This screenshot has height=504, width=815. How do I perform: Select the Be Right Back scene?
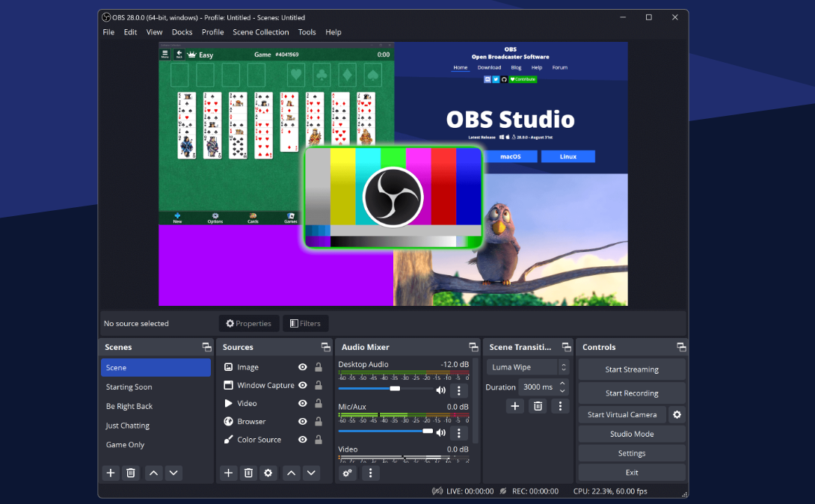point(156,406)
